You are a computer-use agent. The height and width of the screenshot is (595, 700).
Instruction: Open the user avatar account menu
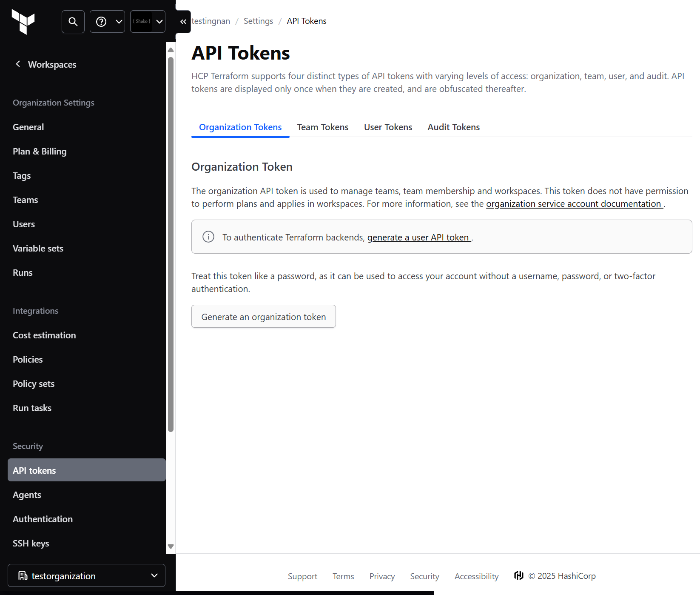click(148, 22)
